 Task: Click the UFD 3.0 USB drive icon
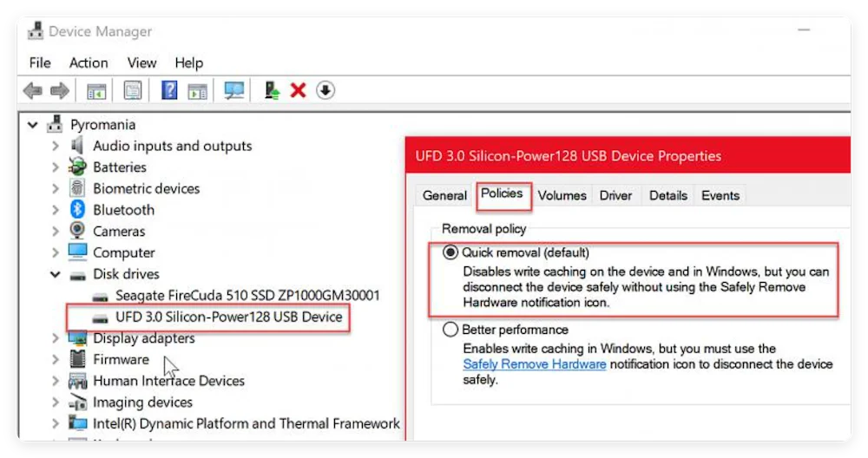100,319
